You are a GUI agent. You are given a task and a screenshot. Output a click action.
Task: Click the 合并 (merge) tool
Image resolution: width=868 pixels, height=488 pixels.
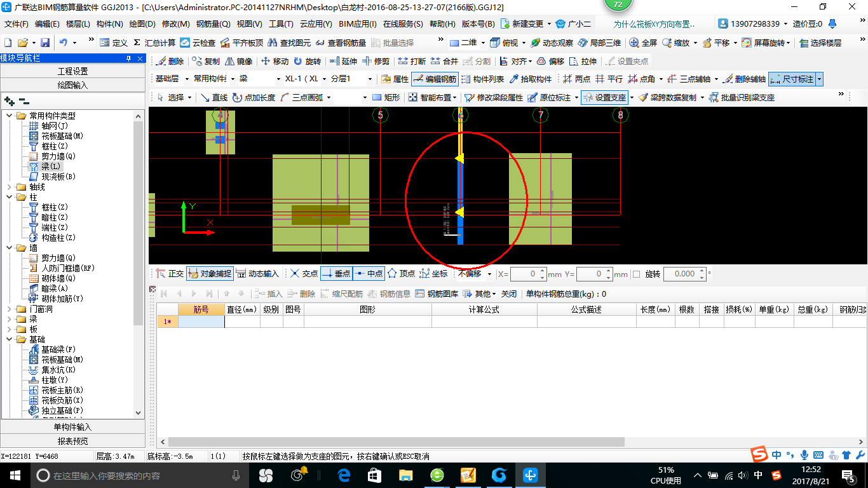pos(444,62)
